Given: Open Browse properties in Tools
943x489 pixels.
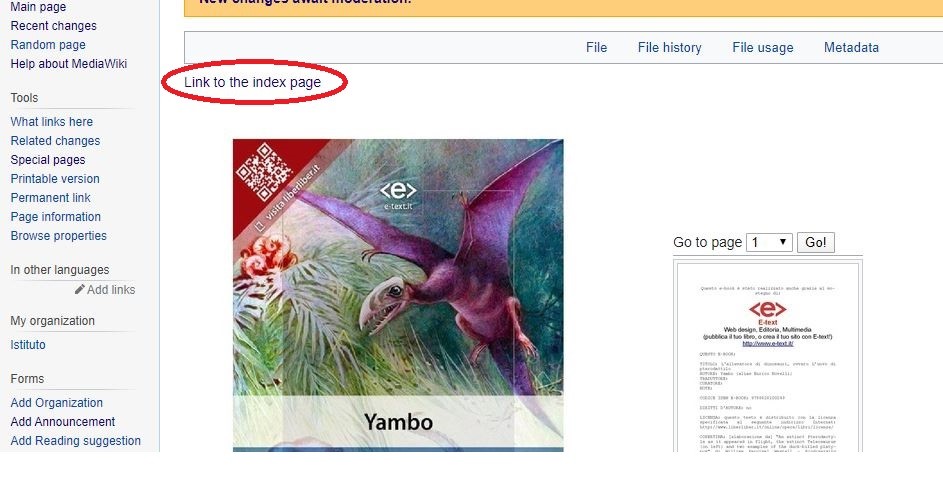Looking at the screenshot, I should click(58, 236).
